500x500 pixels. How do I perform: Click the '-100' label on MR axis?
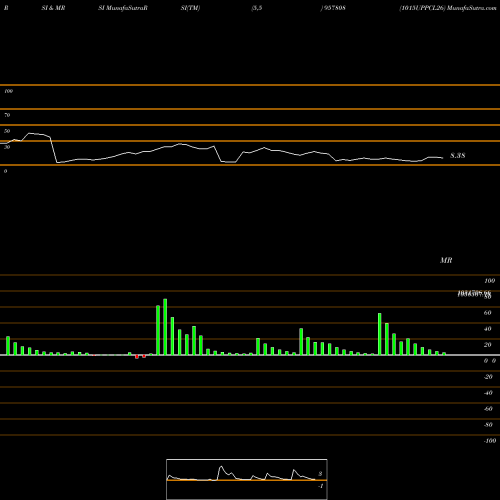(x=490, y=441)
